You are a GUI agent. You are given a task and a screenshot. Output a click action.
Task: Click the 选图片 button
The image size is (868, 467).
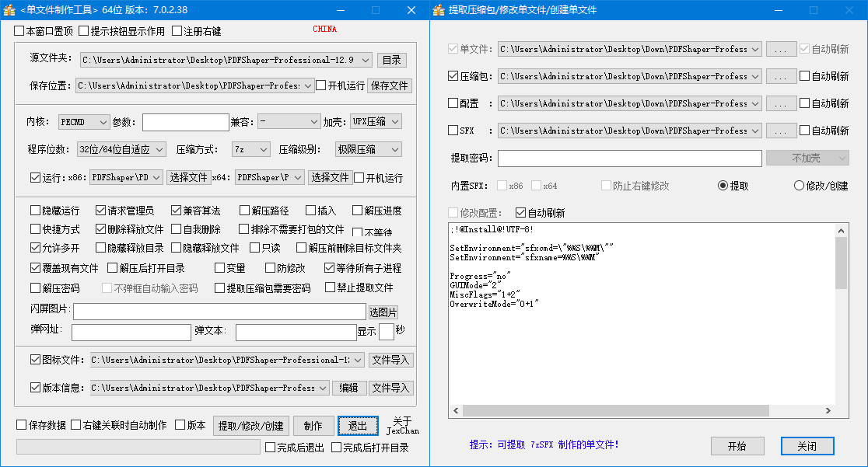coord(383,312)
